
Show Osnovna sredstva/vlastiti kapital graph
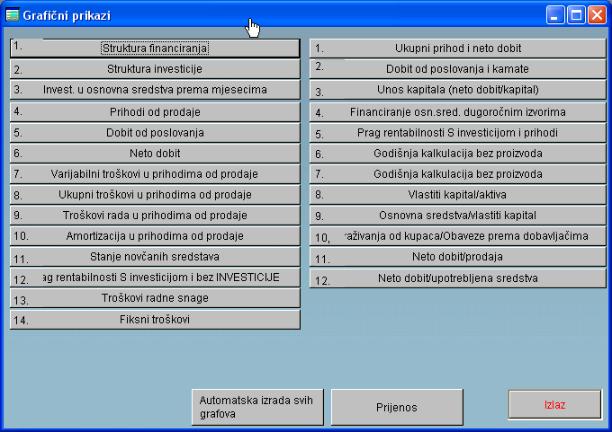coord(457,215)
